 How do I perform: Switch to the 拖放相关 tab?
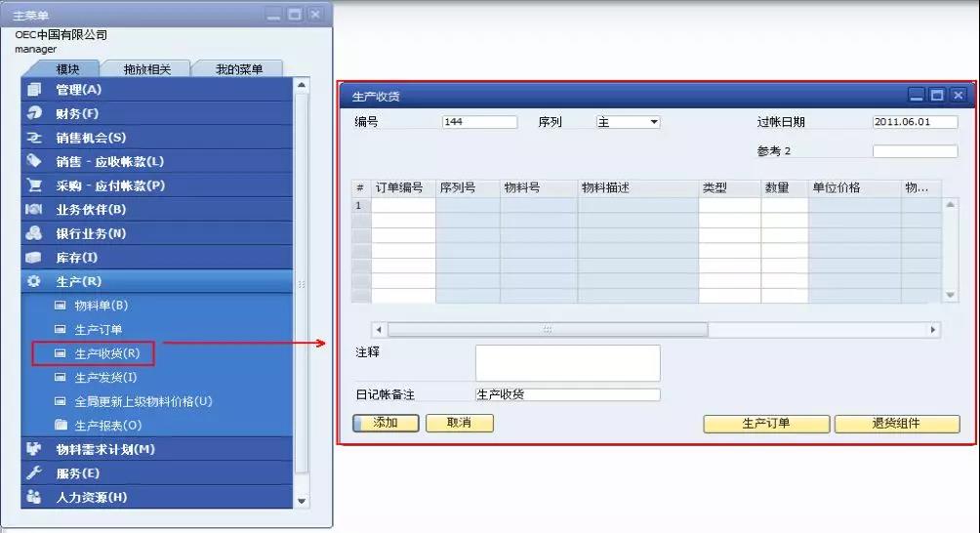[x=146, y=69]
